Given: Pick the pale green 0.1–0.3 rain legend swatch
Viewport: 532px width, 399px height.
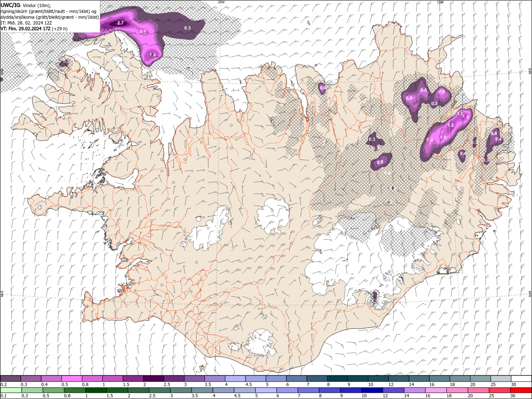Looking at the screenshot, I should tap(11, 390).
